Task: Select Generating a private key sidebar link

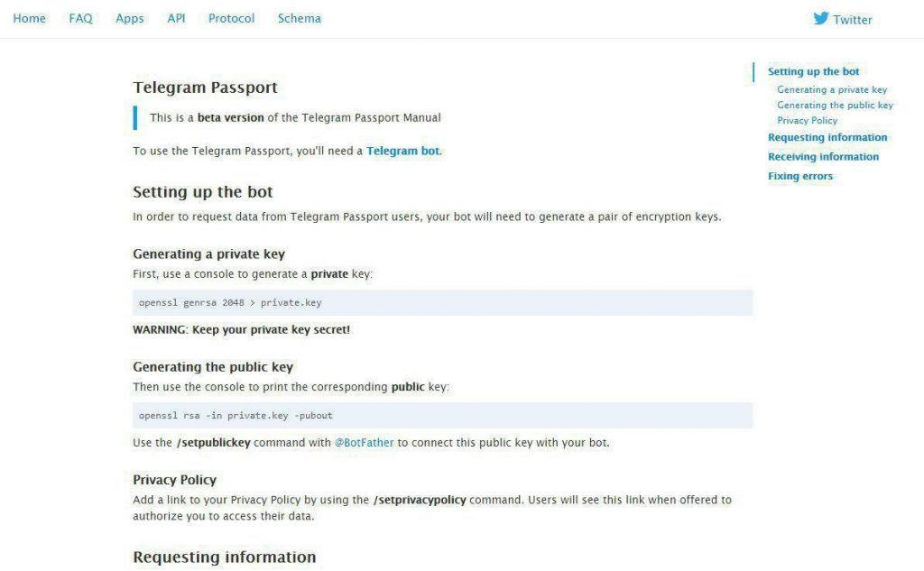Action: (832, 90)
